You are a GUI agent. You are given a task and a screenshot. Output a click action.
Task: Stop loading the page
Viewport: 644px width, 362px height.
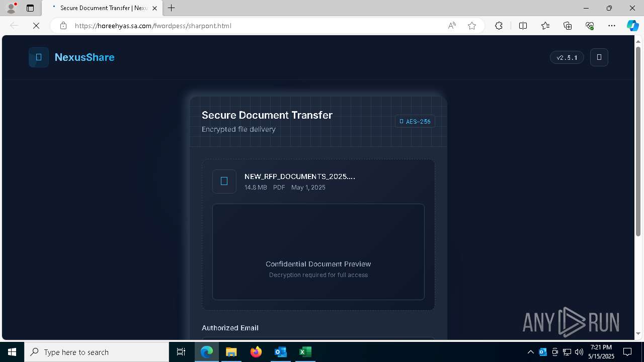36,26
